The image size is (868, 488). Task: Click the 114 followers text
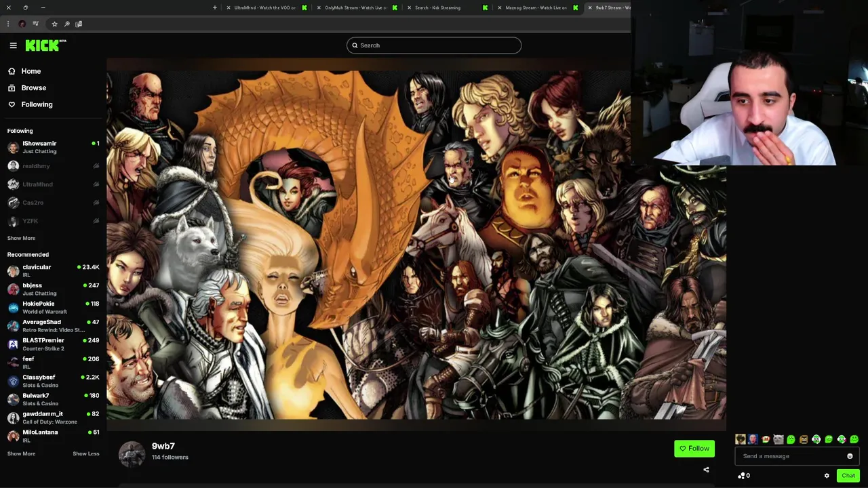(170, 457)
